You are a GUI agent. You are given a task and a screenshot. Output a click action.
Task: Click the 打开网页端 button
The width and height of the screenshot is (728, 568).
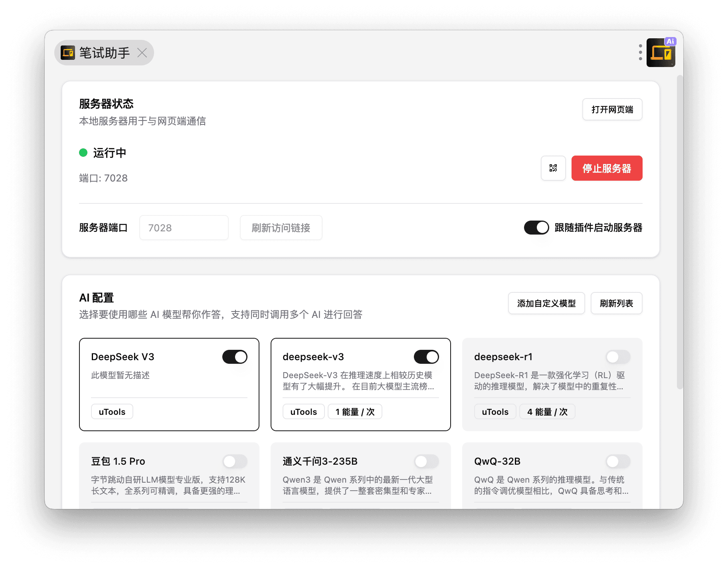612,109
